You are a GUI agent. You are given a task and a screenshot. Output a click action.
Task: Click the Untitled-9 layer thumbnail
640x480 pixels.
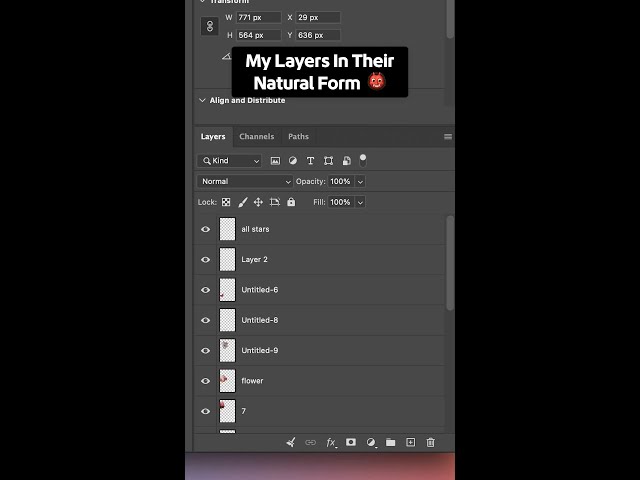tap(227, 351)
